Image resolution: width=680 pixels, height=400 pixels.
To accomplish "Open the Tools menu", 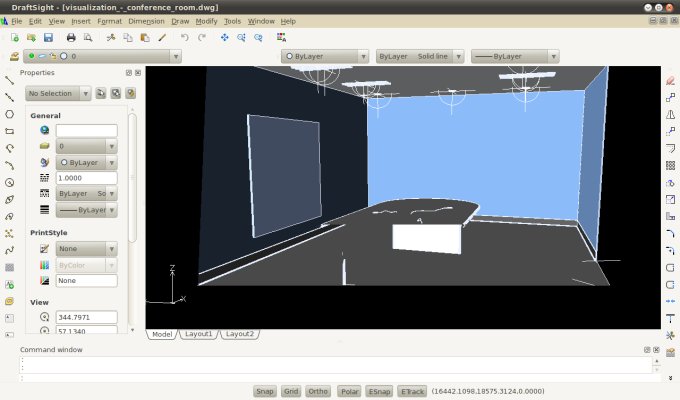I will [232, 21].
